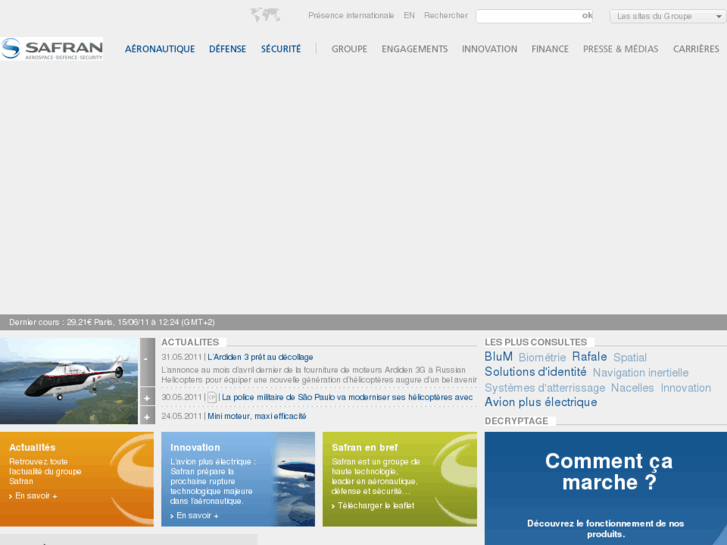
Task: Open the Aéronautique menu
Action: [x=159, y=49]
